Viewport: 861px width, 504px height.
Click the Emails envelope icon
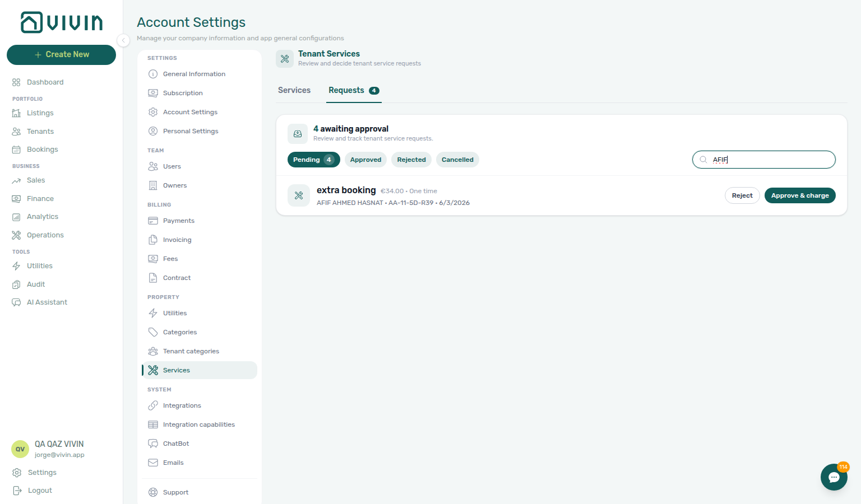tap(153, 463)
